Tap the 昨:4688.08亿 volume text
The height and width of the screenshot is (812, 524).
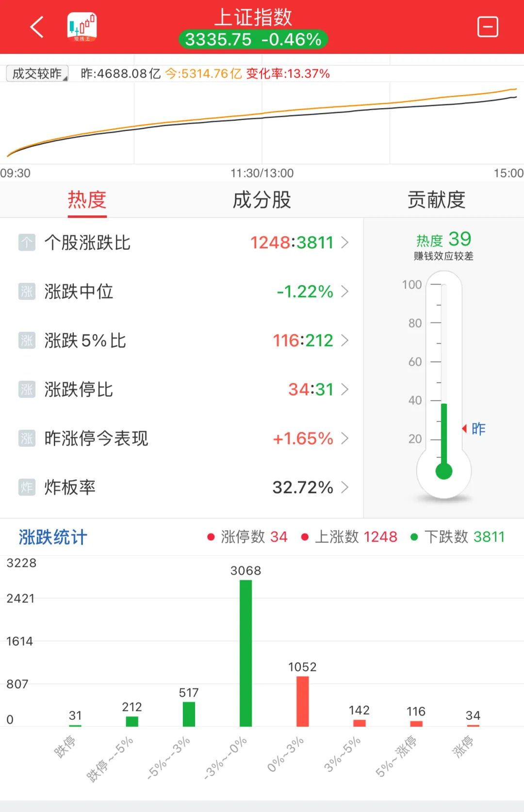click(x=121, y=73)
